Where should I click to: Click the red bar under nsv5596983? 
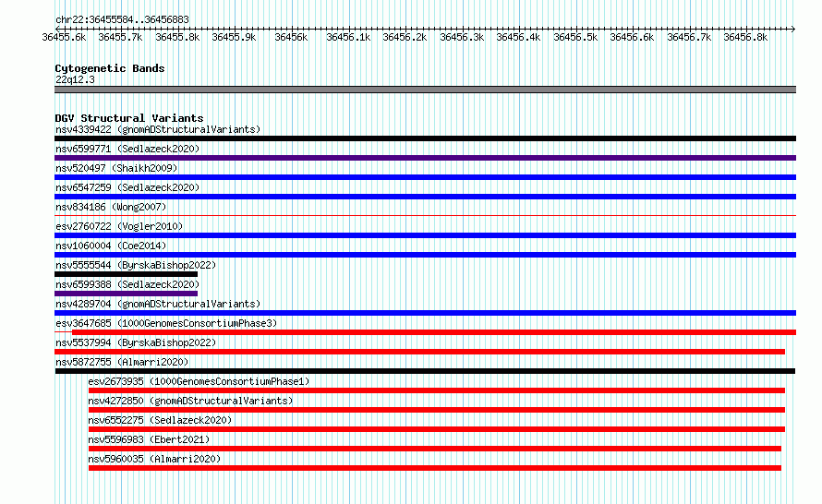[x=435, y=449]
